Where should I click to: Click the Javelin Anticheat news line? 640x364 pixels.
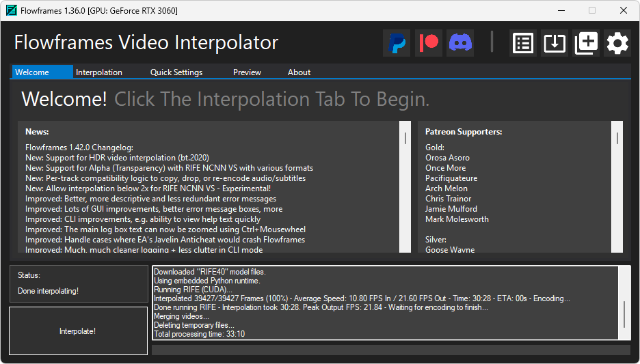[x=165, y=240]
